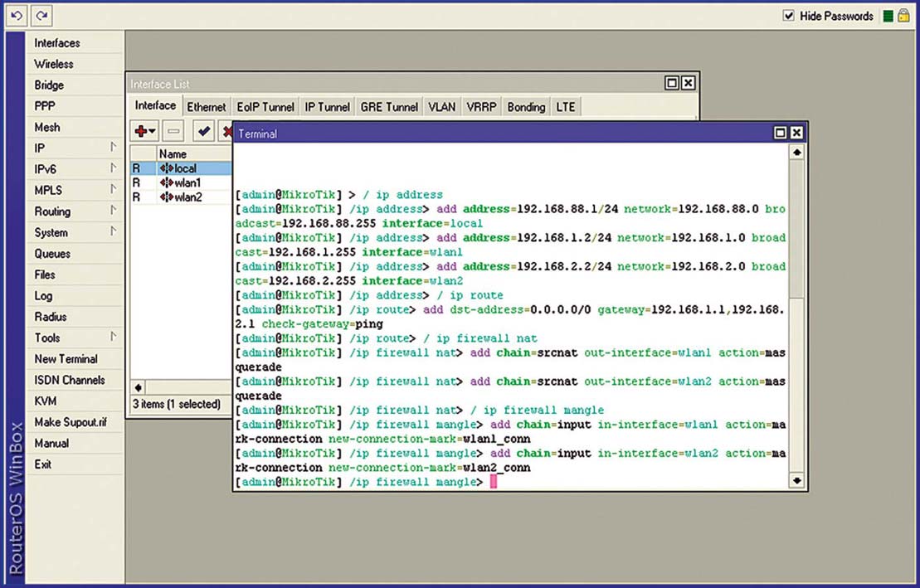Remove the selected interface with the minus button
This screenshot has width=920, height=588.
173,131
